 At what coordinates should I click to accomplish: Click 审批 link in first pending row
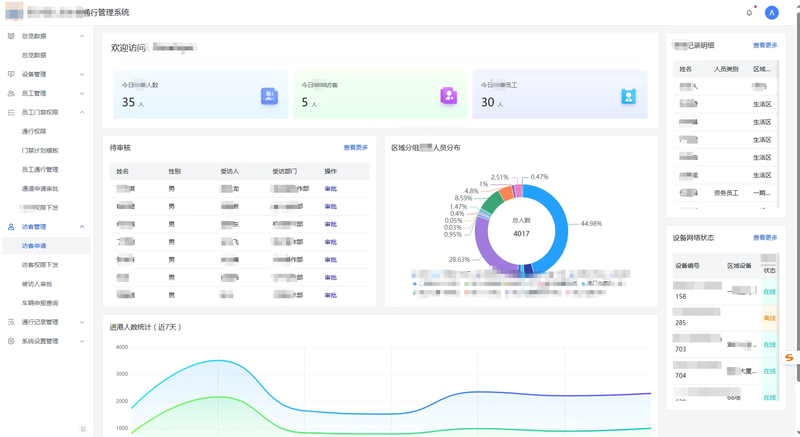[330, 189]
